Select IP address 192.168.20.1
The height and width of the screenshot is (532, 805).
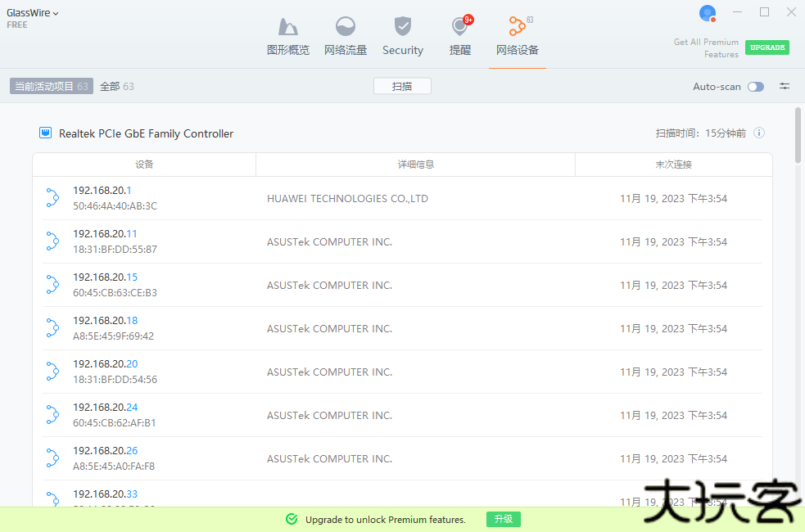[x=102, y=191]
